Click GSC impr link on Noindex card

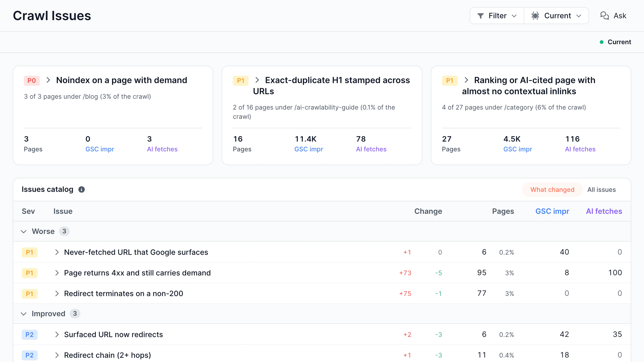(100, 149)
